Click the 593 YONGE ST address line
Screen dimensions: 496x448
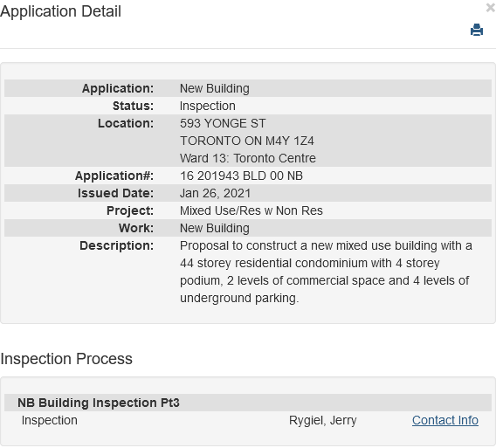point(223,123)
